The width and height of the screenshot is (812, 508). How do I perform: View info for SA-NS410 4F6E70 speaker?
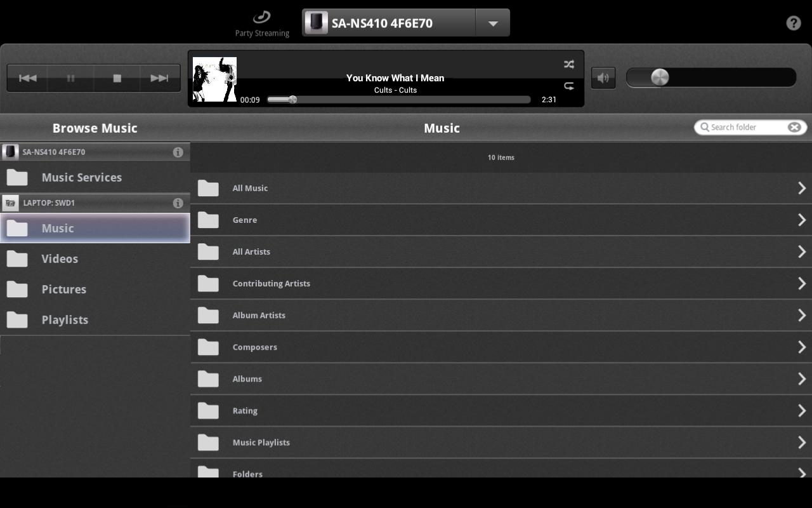(x=178, y=152)
